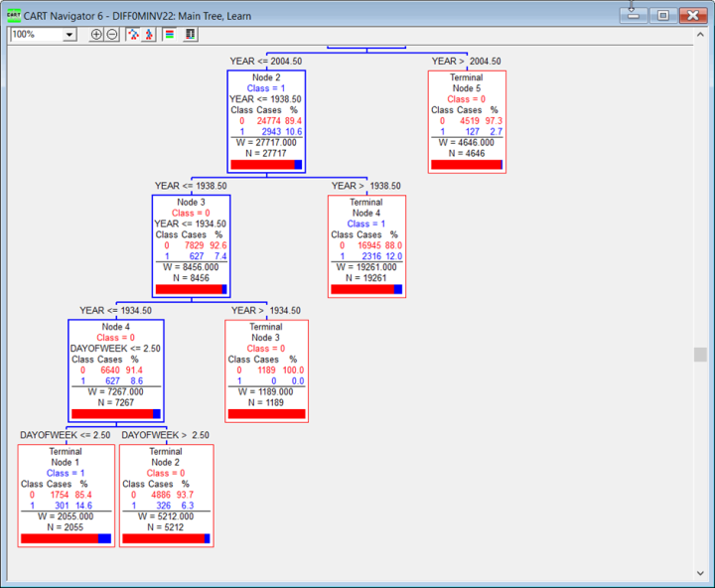Click tree icon left of colored-bars icon
The image size is (715, 588).
click(x=149, y=34)
